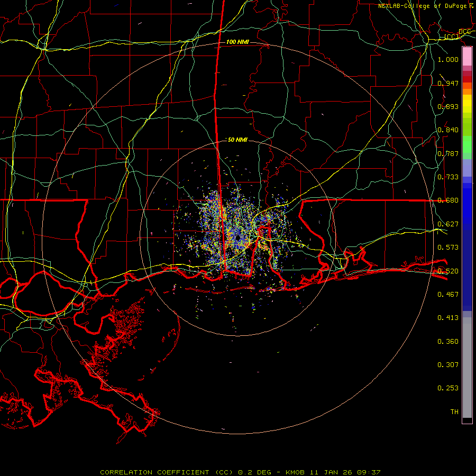
Task: Click the Correlation Coefficient KMOB caption text
Action: coord(240,472)
